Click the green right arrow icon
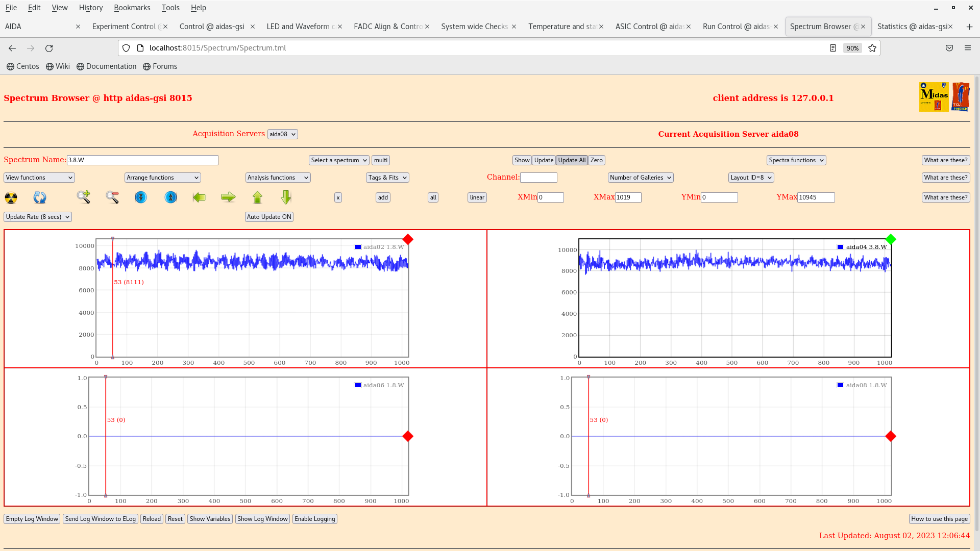Viewport: 980px width, 551px height. tap(228, 197)
